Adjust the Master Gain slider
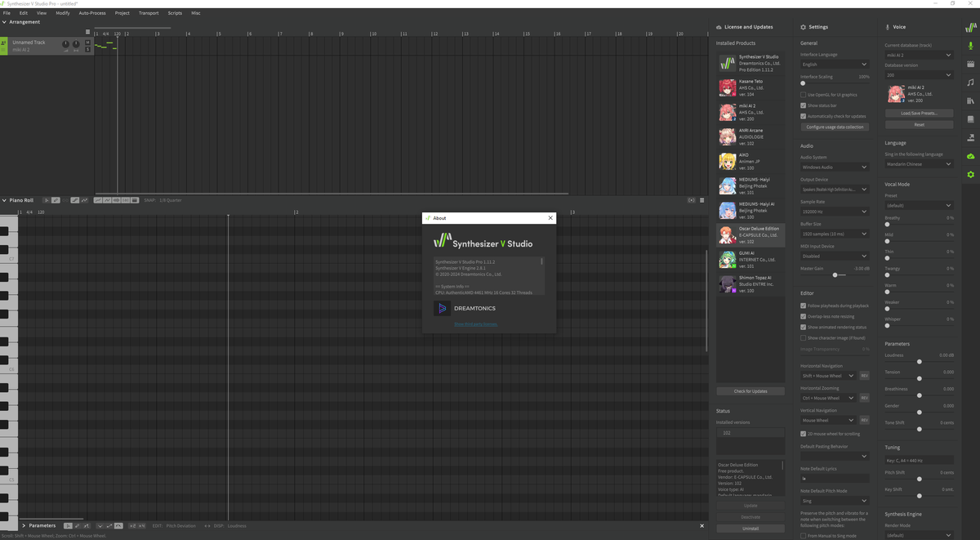The image size is (980, 540). coord(834,275)
